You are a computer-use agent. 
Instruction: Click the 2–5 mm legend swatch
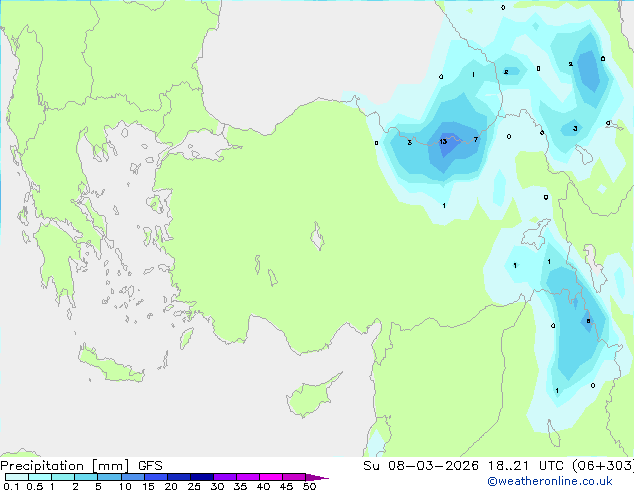coord(86,477)
